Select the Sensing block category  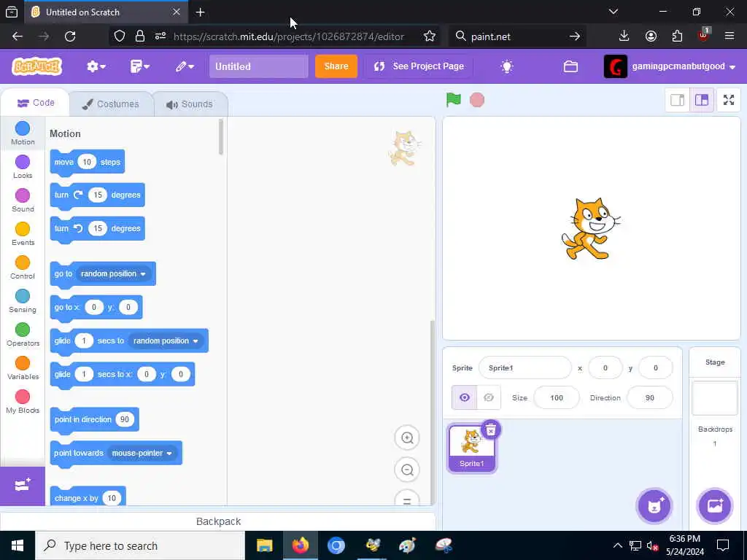coord(23,301)
